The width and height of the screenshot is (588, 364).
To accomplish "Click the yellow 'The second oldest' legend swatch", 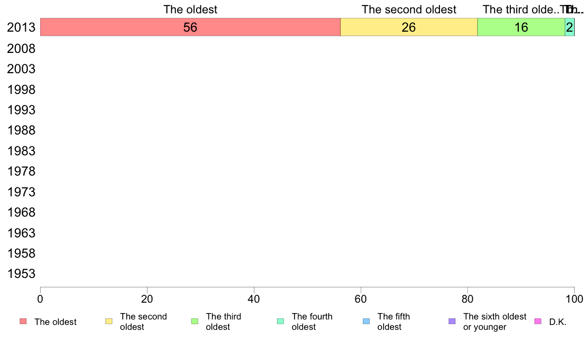I will [109, 321].
